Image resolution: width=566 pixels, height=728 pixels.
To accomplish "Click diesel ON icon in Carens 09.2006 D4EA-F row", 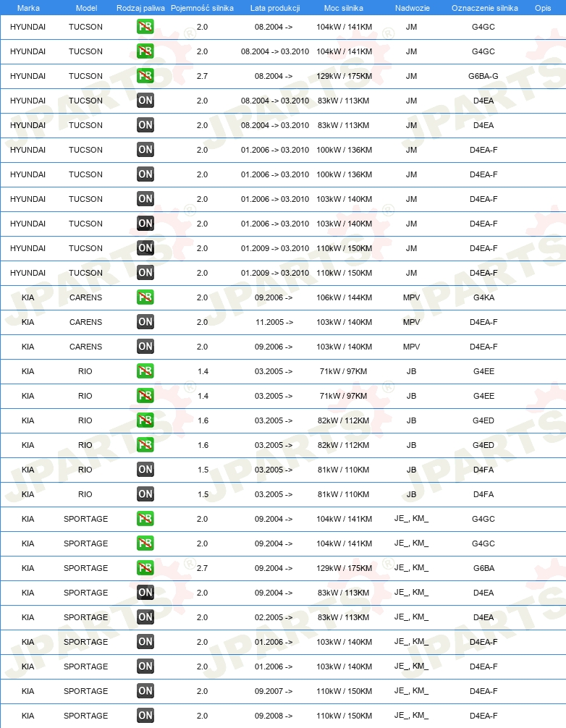I will coord(145,347).
